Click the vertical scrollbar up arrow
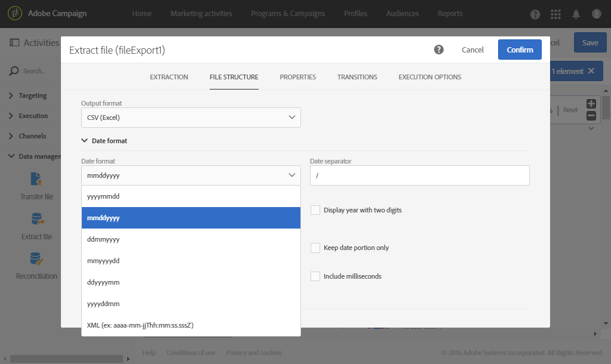Image resolution: width=611 pixels, height=364 pixels. pos(606,91)
